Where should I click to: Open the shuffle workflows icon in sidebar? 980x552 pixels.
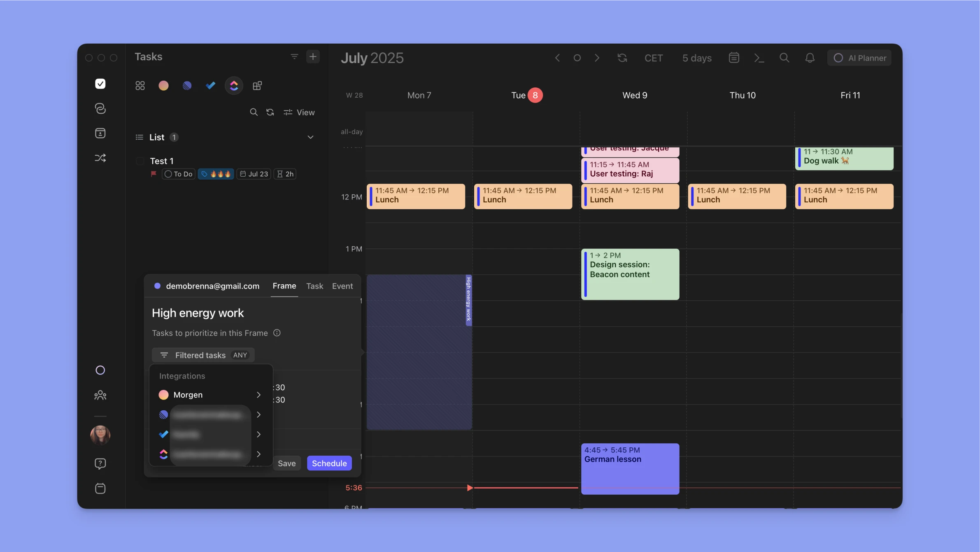[x=100, y=158]
